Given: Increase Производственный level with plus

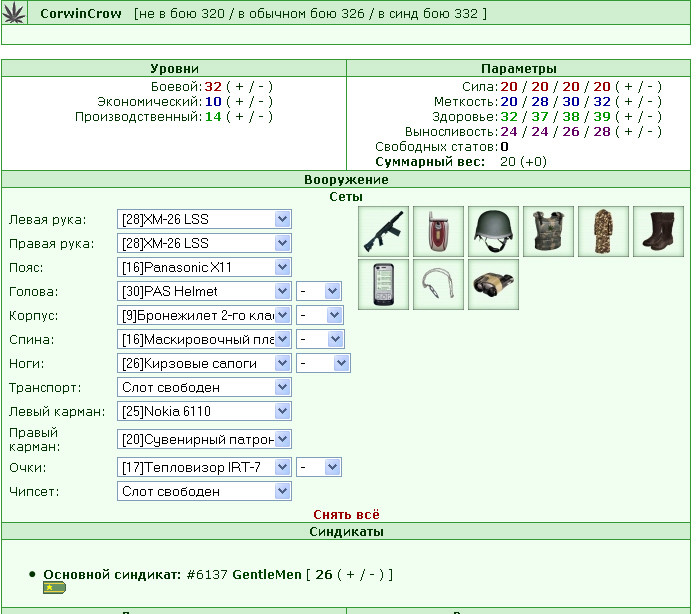Looking at the screenshot, I should (239, 117).
